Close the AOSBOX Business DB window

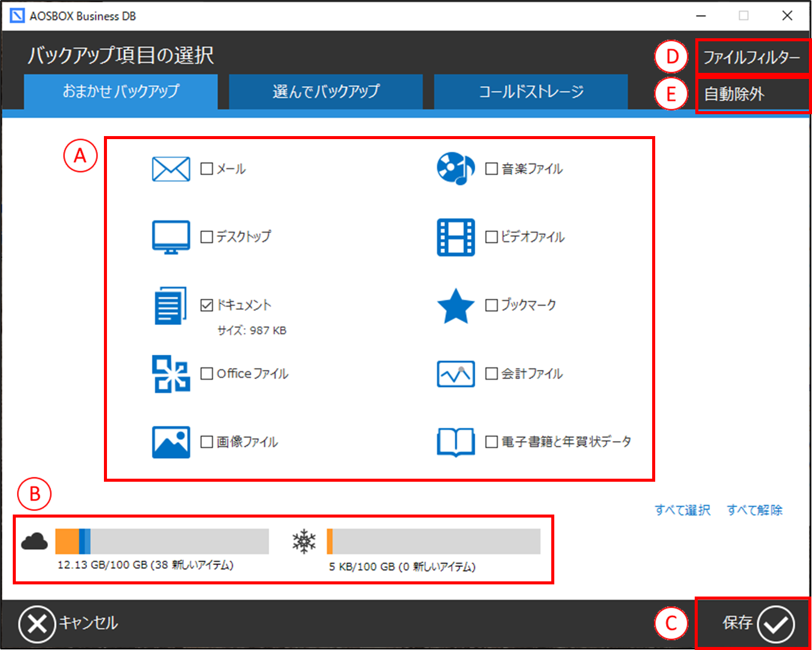(788, 16)
